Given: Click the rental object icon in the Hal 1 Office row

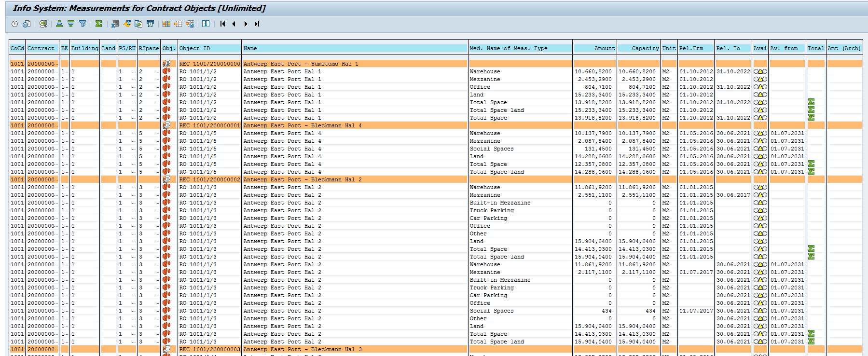Looking at the screenshot, I should (166, 87).
